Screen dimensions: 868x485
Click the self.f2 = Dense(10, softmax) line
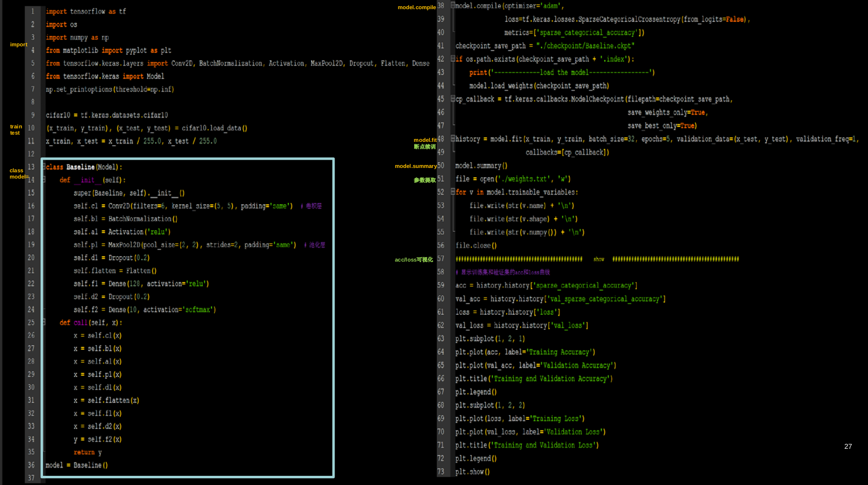145,310
